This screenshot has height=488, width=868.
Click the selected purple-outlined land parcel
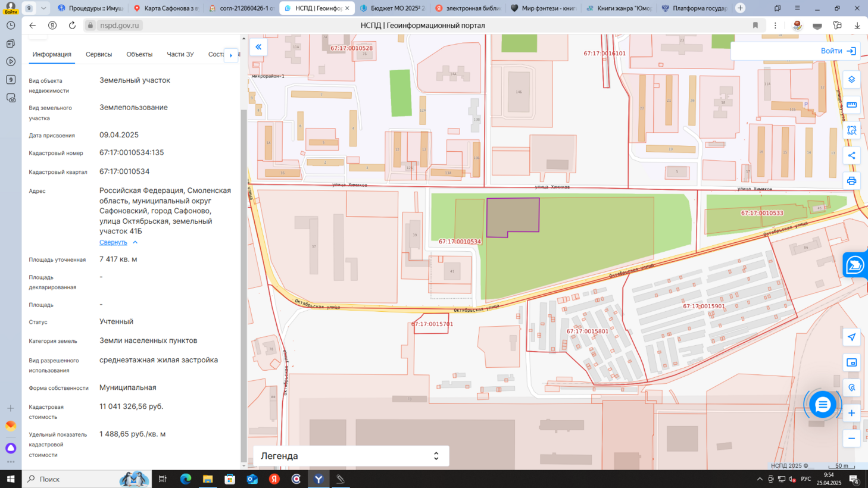tap(512, 215)
